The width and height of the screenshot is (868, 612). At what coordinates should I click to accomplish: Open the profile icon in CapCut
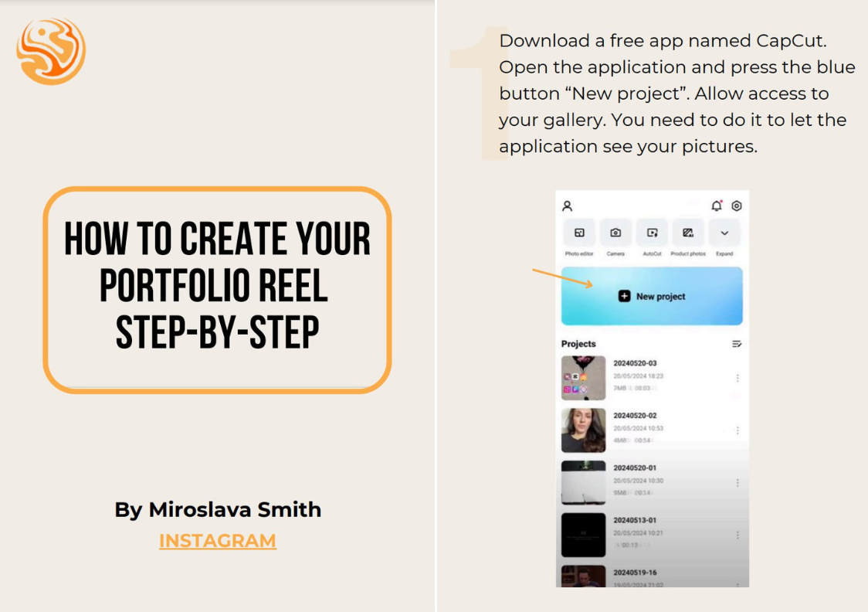(x=567, y=206)
